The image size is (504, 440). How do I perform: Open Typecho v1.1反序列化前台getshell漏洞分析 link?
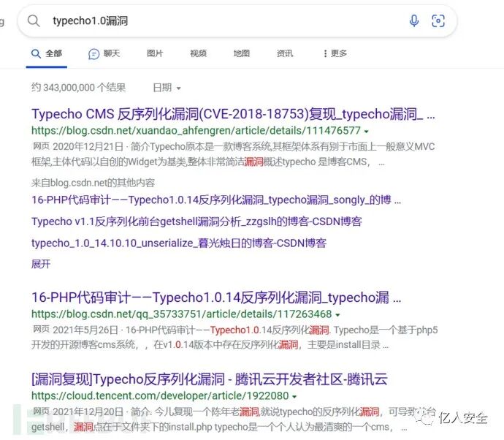point(196,221)
